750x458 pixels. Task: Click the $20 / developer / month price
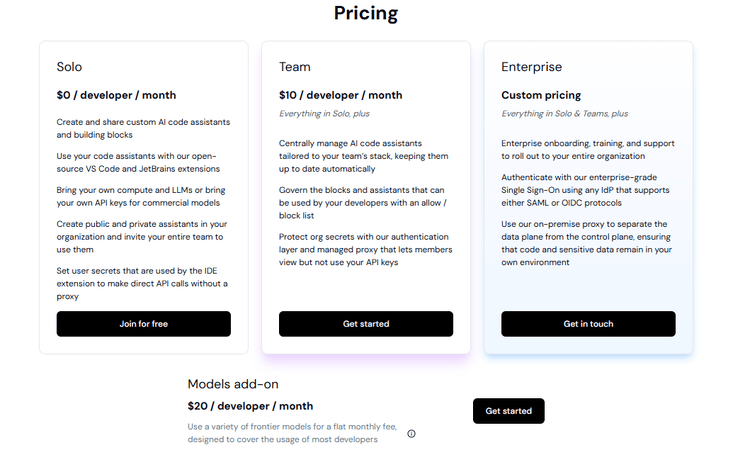250,406
